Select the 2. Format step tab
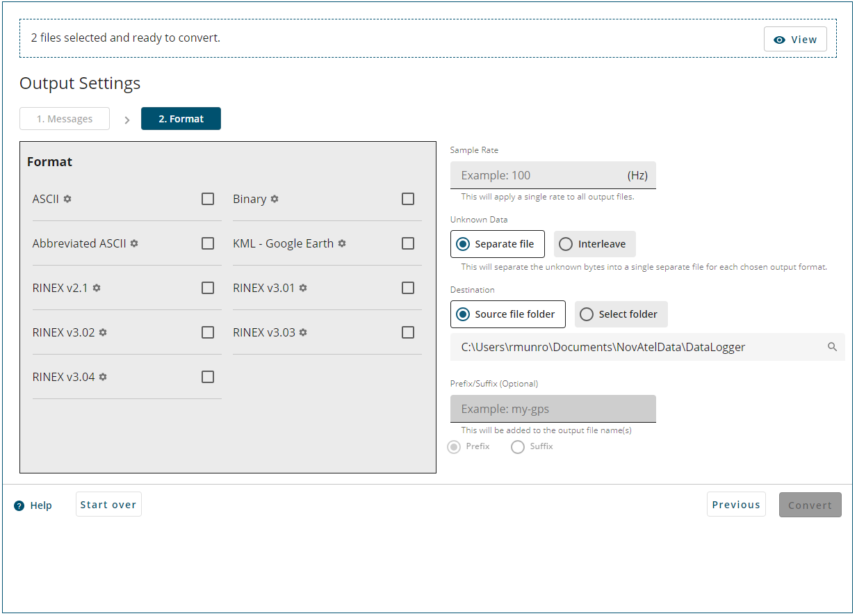The width and height of the screenshot is (857, 616). click(181, 119)
